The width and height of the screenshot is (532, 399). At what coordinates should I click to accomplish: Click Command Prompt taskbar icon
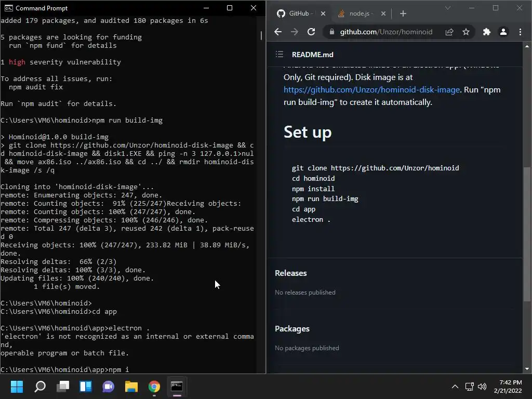(177, 387)
